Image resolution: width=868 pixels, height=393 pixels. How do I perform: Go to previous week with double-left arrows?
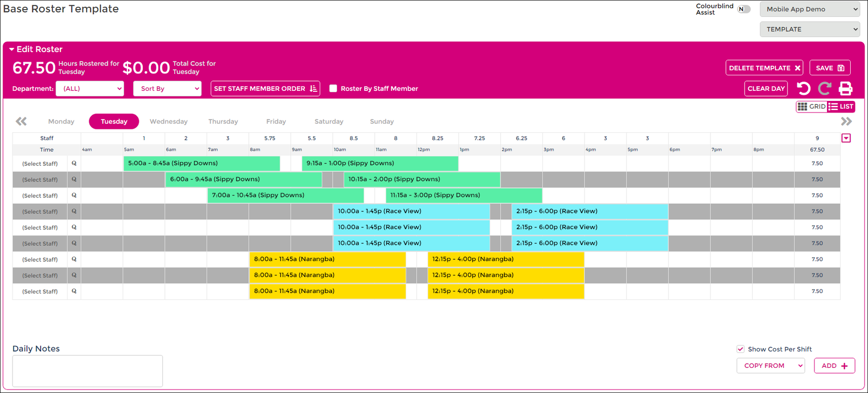point(21,121)
